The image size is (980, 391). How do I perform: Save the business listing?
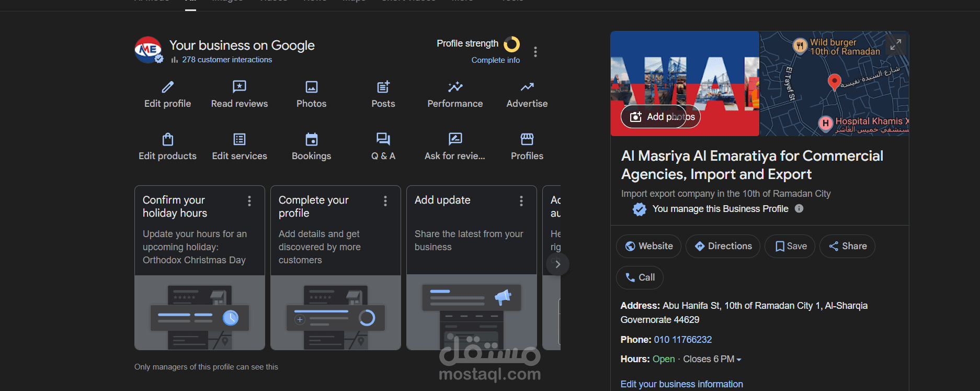coord(790,246)
